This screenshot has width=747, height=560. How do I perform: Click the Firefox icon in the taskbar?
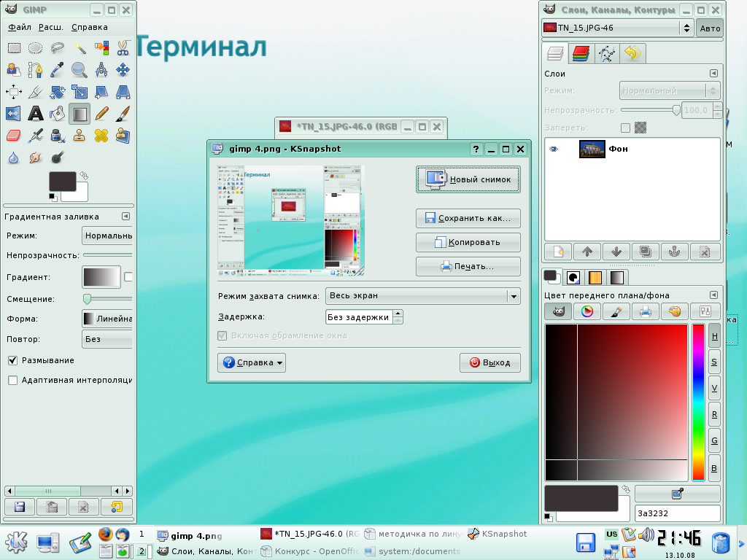[106, 535]
